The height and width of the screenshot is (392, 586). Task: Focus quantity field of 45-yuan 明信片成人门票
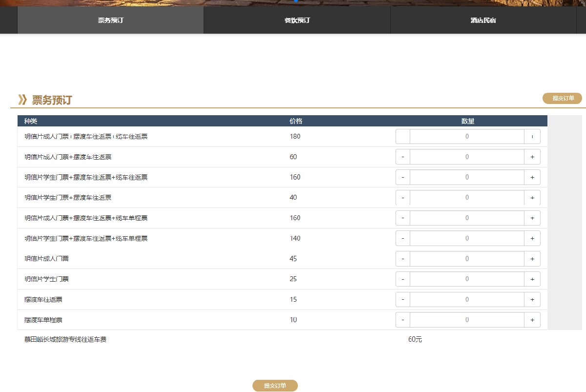pos(467,259)
